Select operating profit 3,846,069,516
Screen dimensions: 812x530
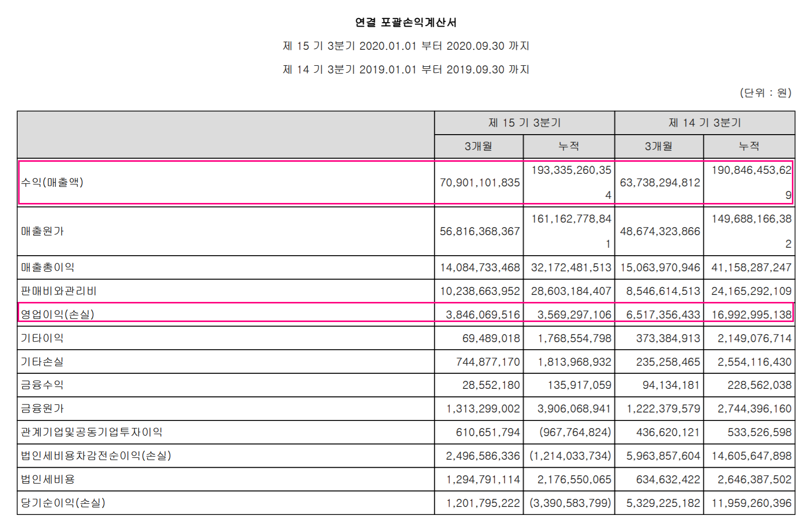coord(483,314)
